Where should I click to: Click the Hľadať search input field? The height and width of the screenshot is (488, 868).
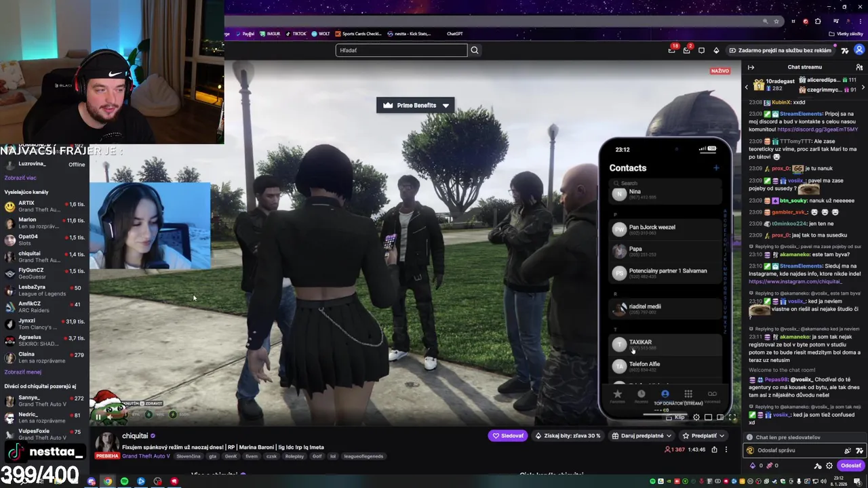click(x=401, y=50)
